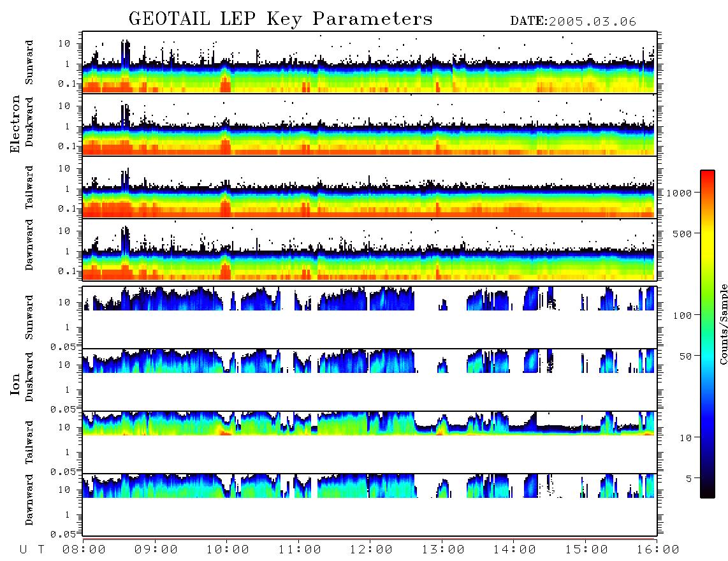The image size is (728, 561).
Task: Click the Electron Tailward spectrogram panel
Action: click(x=370, y=187)
